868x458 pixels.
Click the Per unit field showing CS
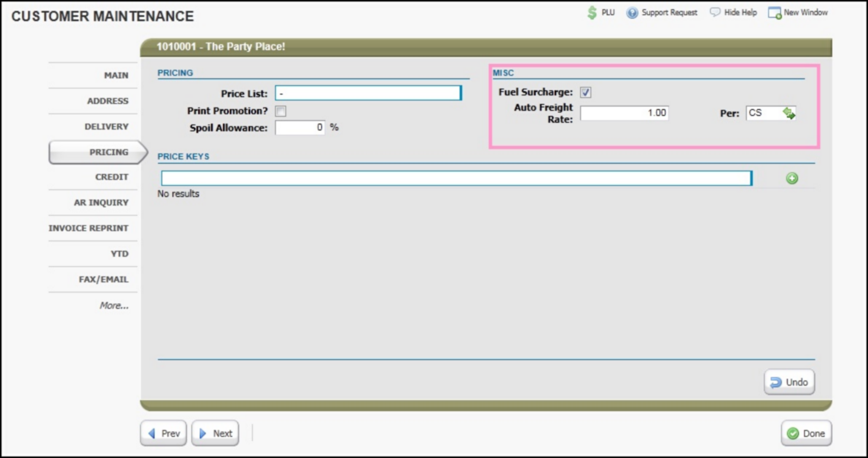tap(764, 113)
